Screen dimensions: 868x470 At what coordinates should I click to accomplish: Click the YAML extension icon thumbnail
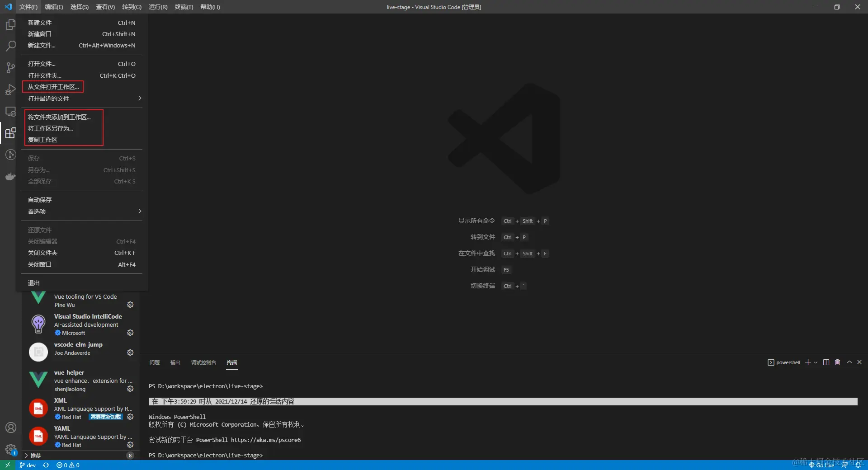(x=38, y=436)
